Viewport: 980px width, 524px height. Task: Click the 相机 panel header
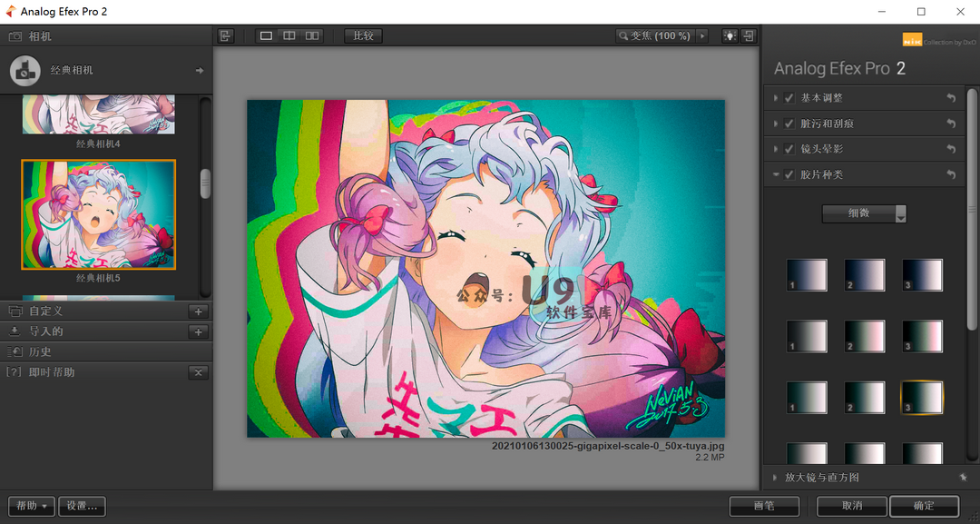click(106, 36)
